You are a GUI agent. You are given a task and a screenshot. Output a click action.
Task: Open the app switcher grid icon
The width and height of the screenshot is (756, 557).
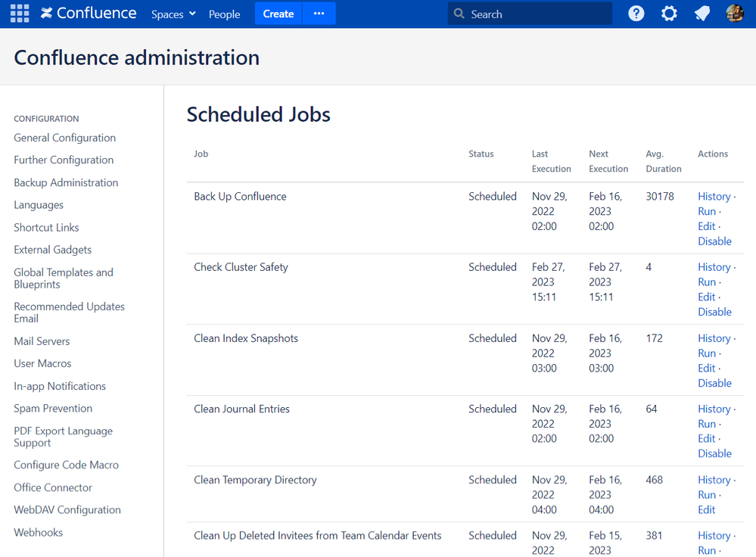(20, 14)
